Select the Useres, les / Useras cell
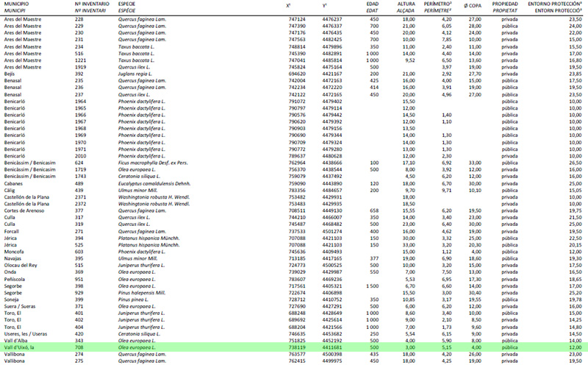 click(x=27, y=333)
